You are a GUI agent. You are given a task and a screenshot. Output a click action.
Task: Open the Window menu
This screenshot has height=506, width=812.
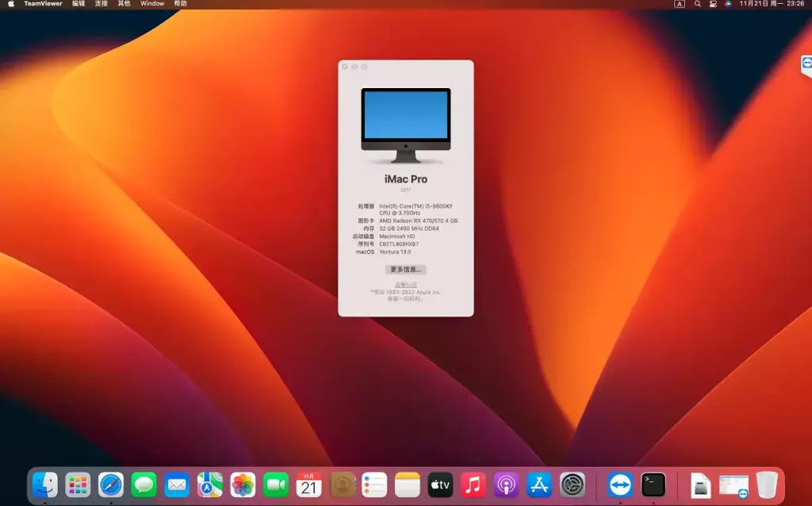(152, 4)
